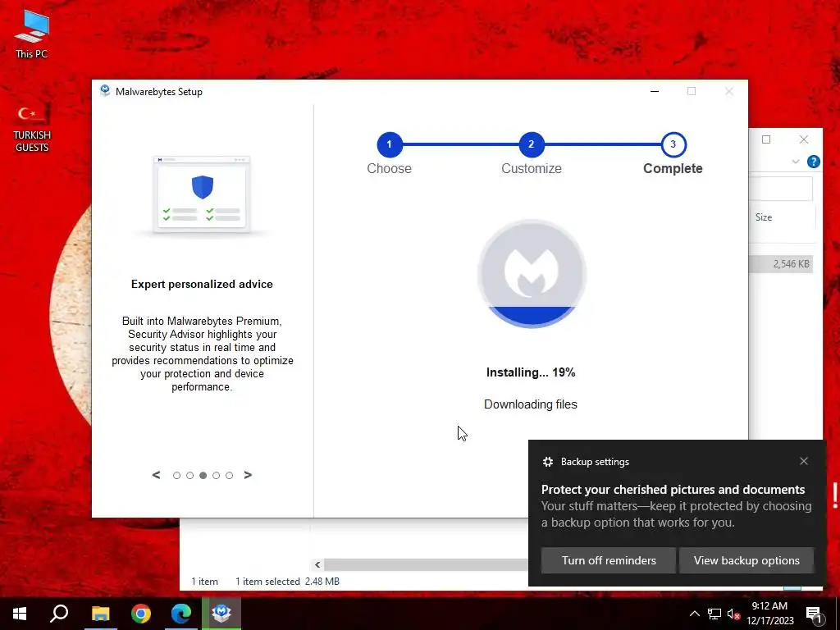Click the Malwarebytes logo in the title bar
This screenshot has height=630, width=840.
(x=105, y=91)
